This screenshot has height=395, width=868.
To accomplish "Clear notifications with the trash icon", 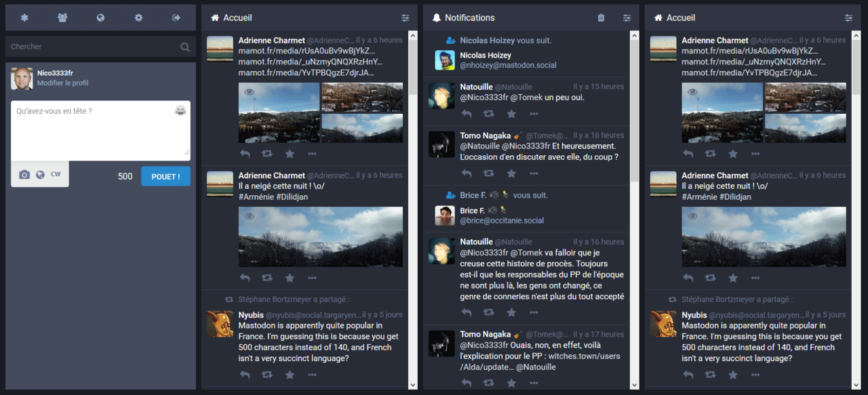I will tap(601, 18).
